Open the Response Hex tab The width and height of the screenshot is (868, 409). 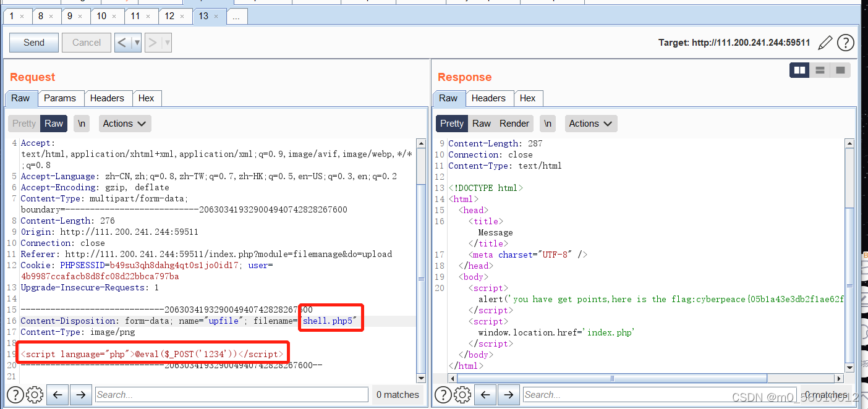coord(528,98)
